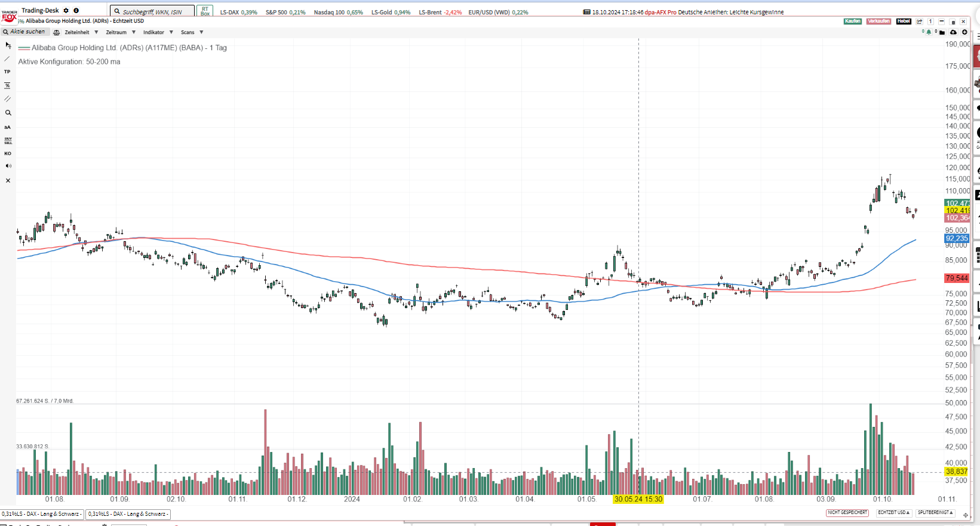The height and width of the screenshot is (526, 980).
Task: Open the green alarm bell icon
Action: (x=929, y=32)
